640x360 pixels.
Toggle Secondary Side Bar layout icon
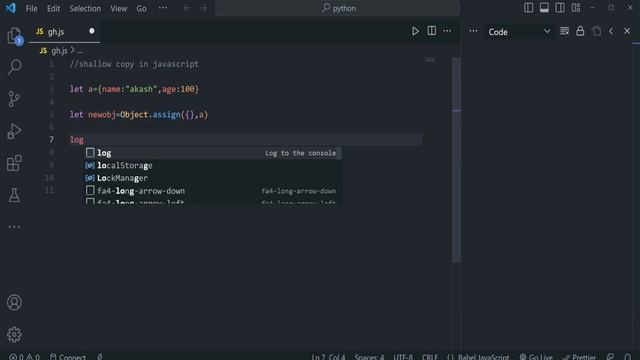pyautogui.click(x=560, y=8)
